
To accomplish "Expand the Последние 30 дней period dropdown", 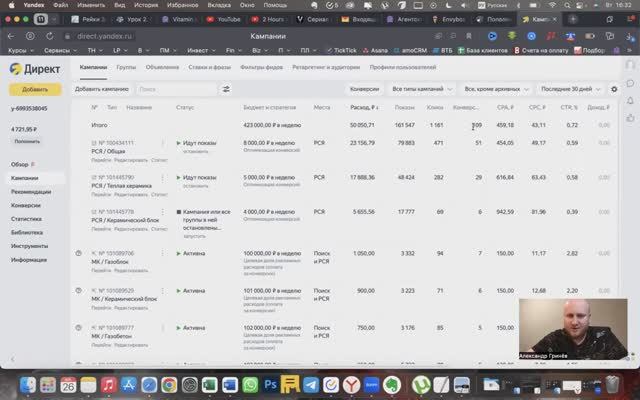I will 571,89.
